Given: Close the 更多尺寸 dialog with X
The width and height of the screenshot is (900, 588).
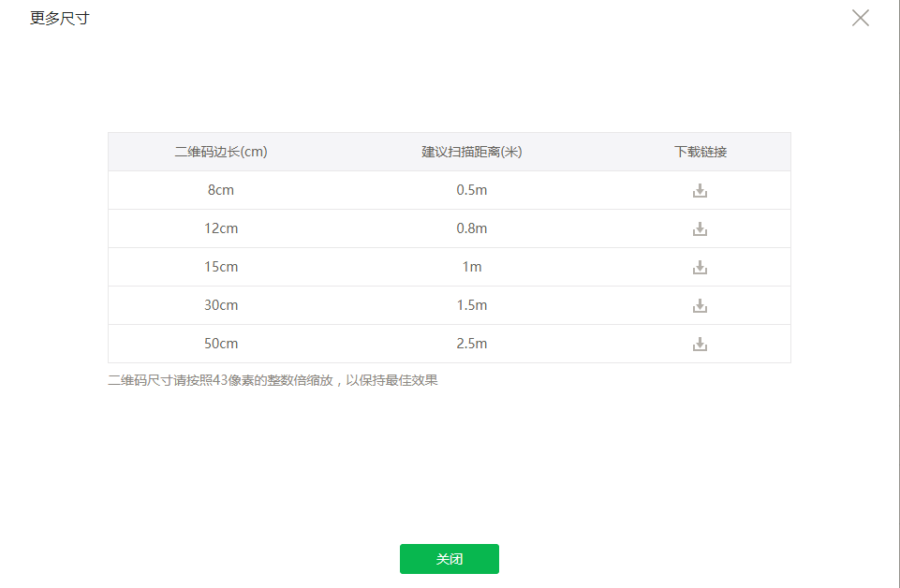Looking at the screenshot, I should (860, 18).
